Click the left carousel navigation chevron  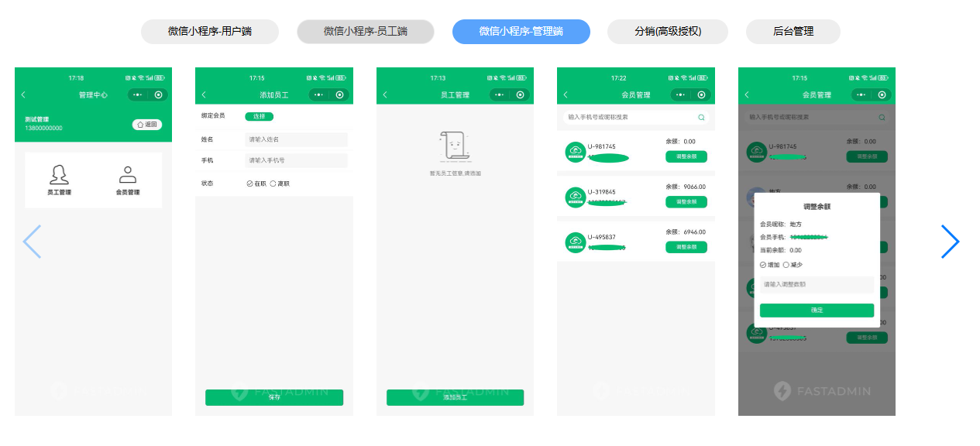(31, 242)
